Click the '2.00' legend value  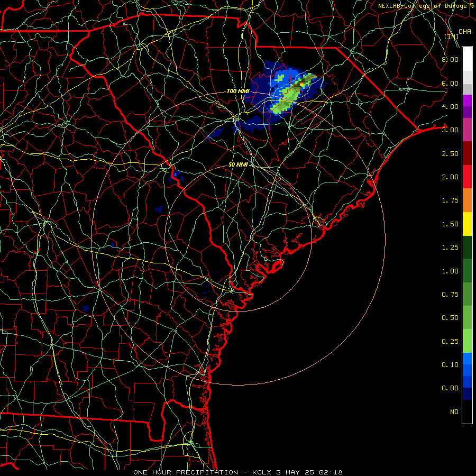click(450, 177)
